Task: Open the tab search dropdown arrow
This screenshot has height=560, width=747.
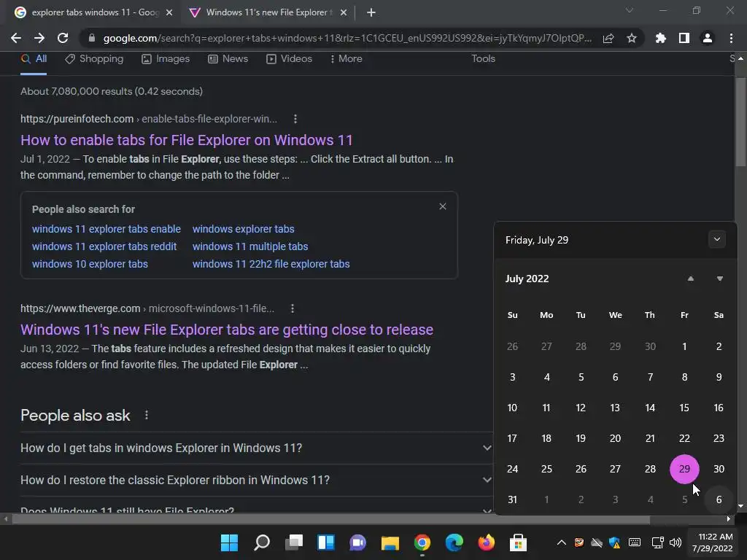Action: point(630,10)
